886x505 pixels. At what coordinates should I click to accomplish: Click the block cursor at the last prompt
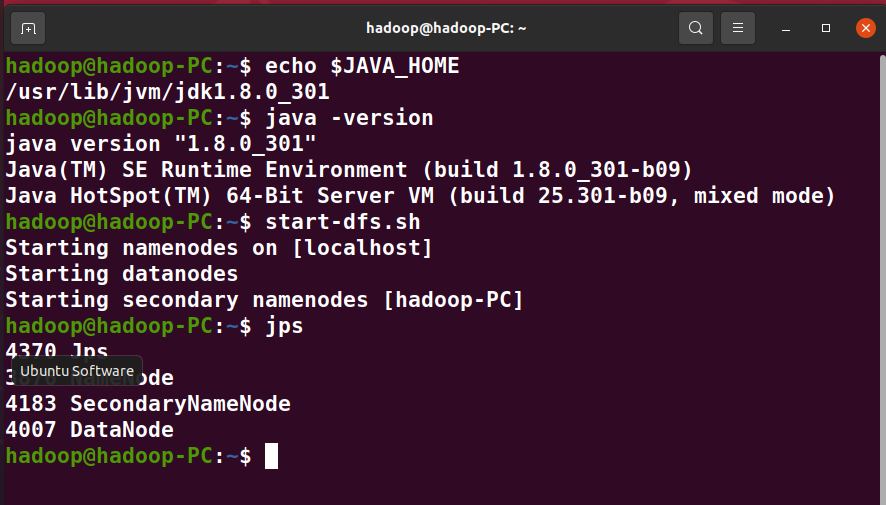271,457
